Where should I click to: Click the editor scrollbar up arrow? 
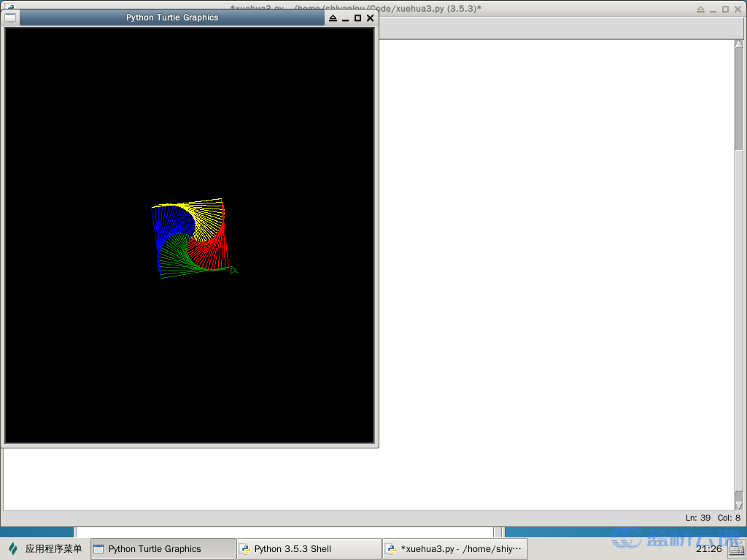coord(739,44)
